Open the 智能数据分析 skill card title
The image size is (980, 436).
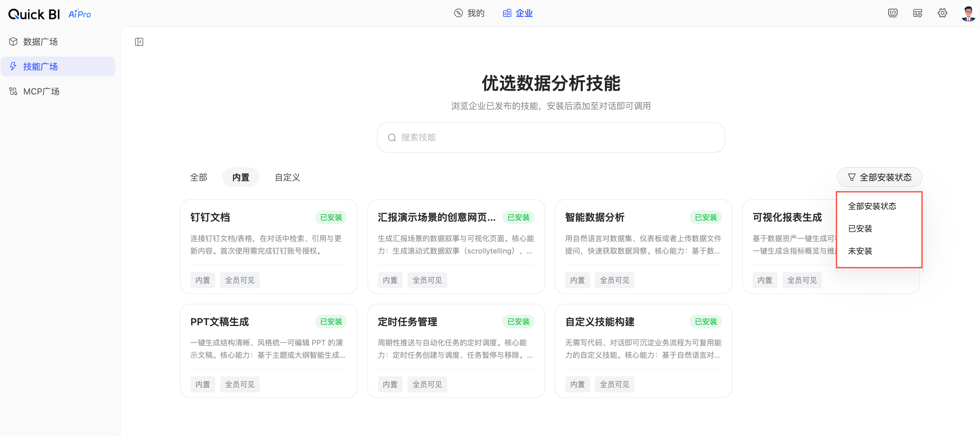[x=594, y=217]
